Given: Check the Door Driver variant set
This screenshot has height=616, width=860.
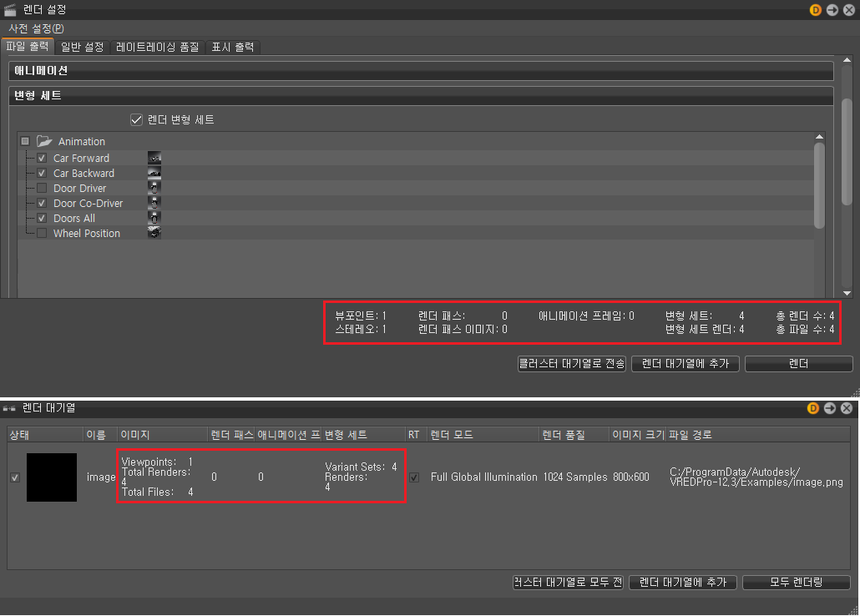Looking at the screenshot, I should coord(42,188).
